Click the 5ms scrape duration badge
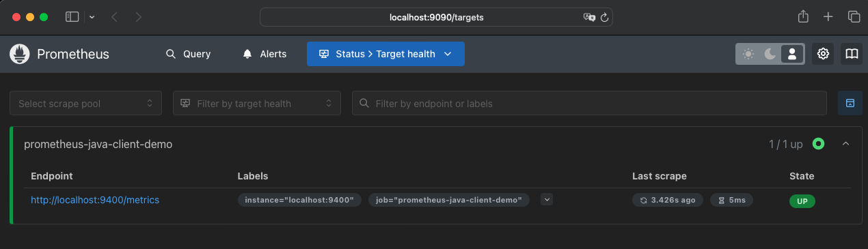The width and height of the screenshot is (868, 249). (x=732, y=200)
